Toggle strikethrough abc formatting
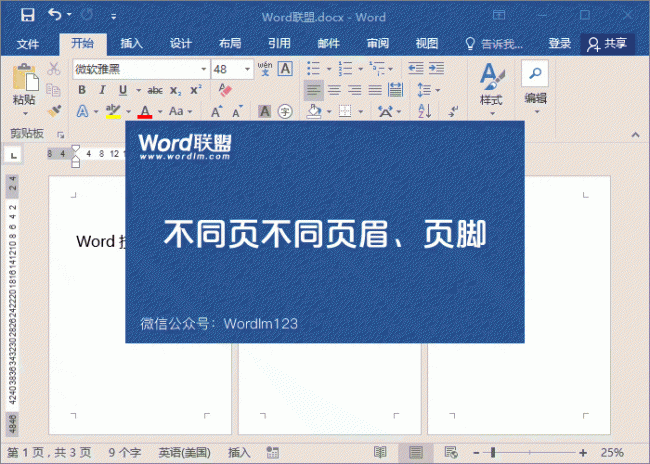The width and height of the screenshot is (650, 464). (x=155, y=90)
